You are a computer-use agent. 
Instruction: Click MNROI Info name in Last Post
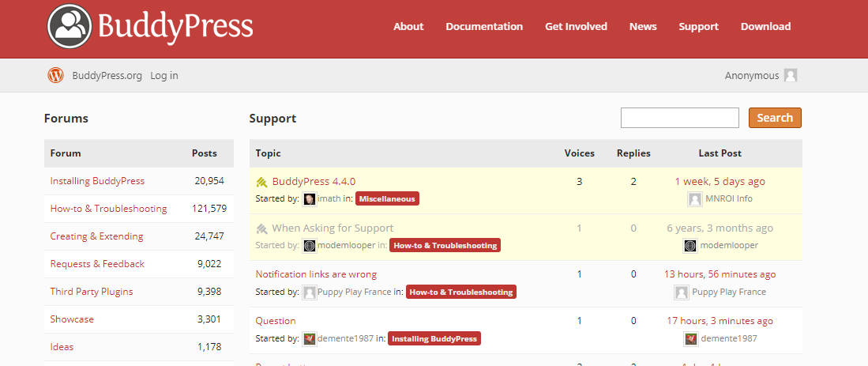click(728, 198)
